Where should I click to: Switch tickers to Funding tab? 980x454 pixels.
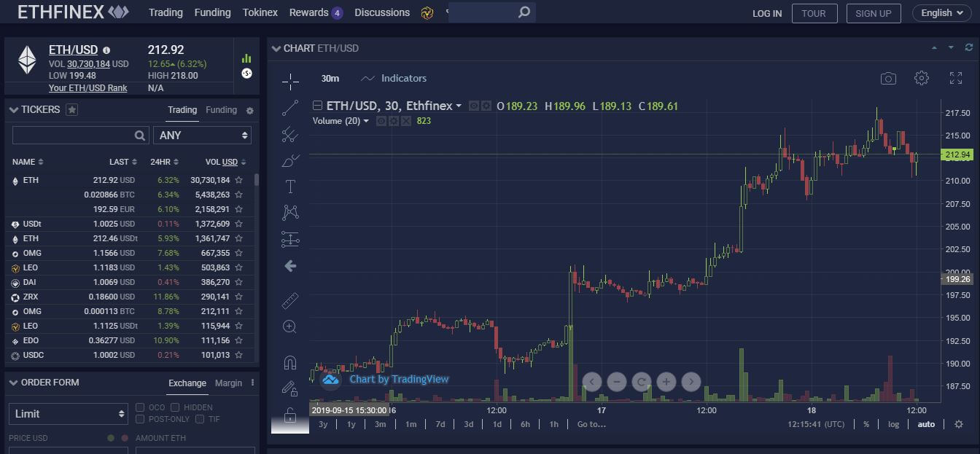click(222, 110)
